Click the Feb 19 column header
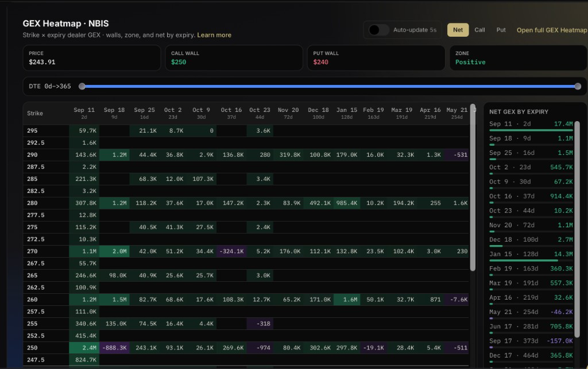 point(373,113)
